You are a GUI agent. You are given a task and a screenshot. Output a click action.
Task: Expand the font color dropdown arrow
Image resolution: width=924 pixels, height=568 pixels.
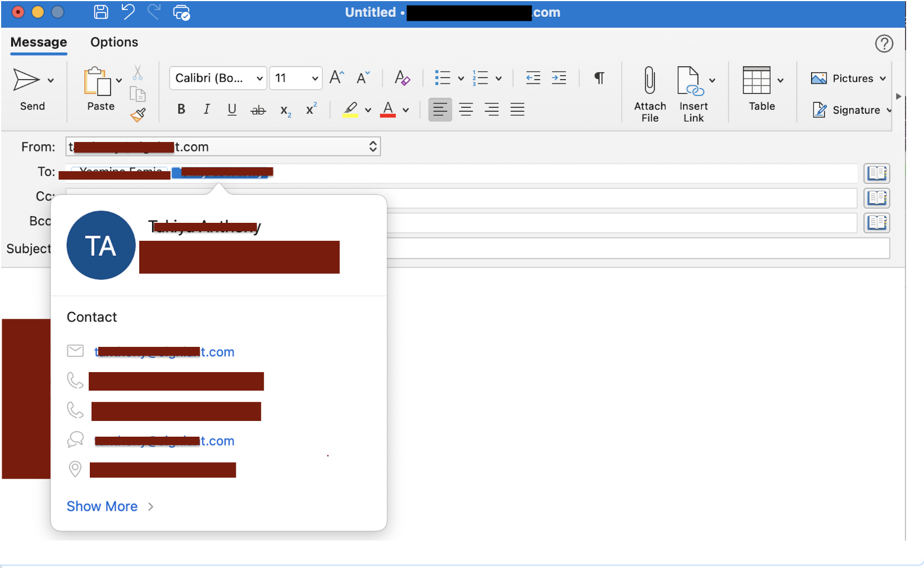406,109
